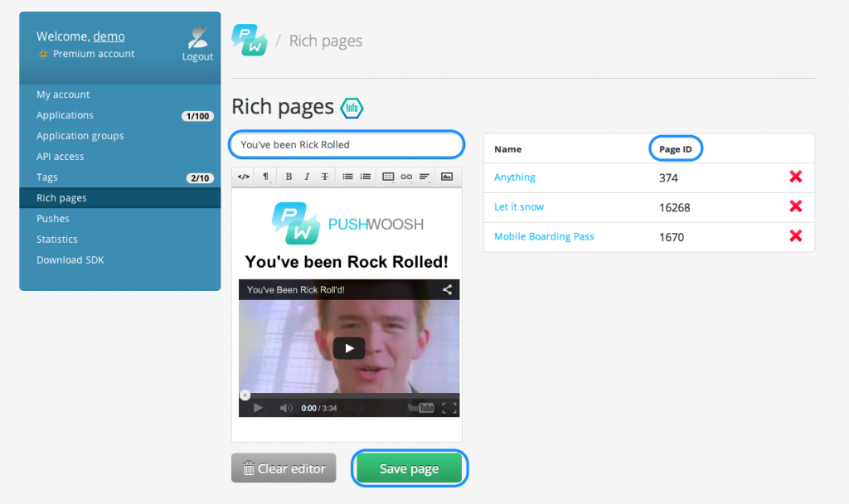Open the text alignment dropdown
This screenshot has height=504, width=849.
(x=424, y=177)
